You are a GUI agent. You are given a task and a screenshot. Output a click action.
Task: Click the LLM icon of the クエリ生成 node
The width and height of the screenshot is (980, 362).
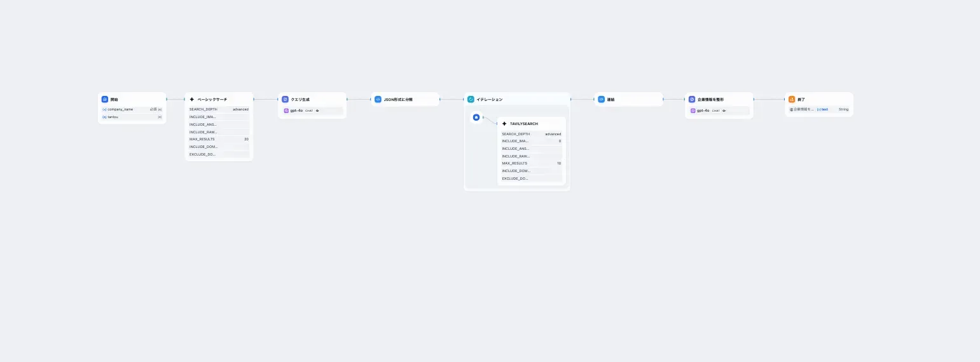tap(286, 100)
